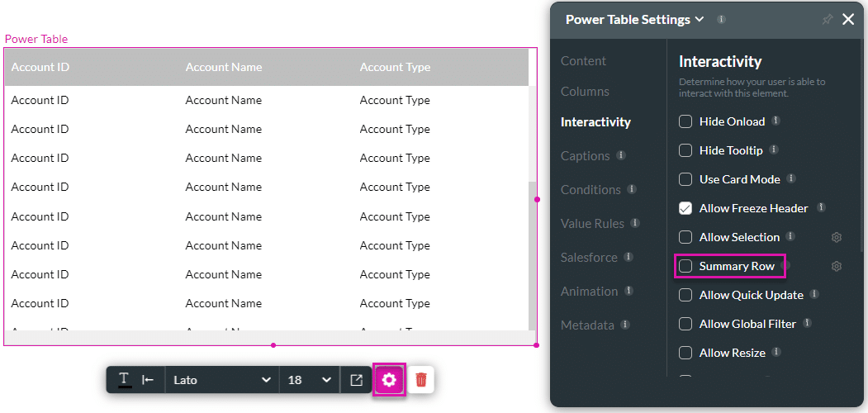Click info icon beside Use Card Mode
Screen dimensions: 868x413
pos(792,178)
